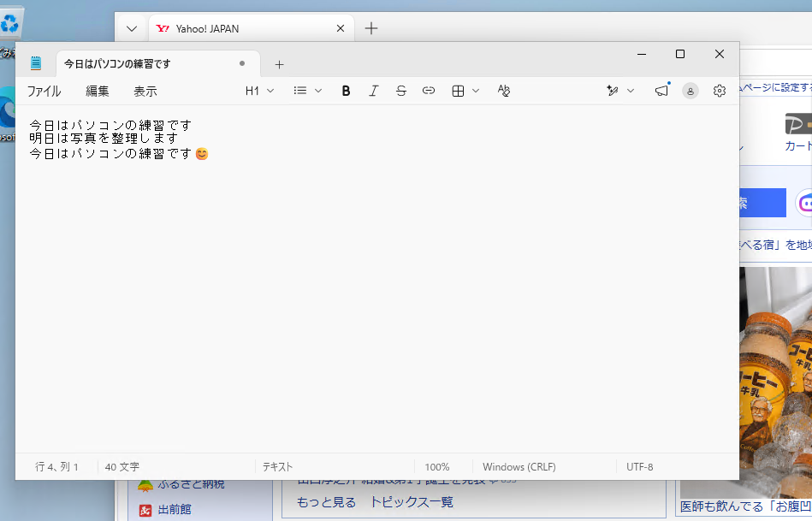The image size is (812, 521).
Task: Click the unsaved-changes dot on Notepad tab
Action: (x=242, y=63)
